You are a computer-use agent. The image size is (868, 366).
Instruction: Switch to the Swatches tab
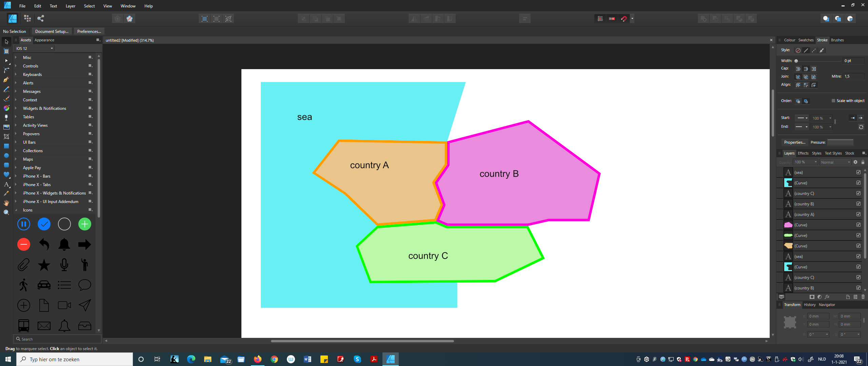[806, 40]
